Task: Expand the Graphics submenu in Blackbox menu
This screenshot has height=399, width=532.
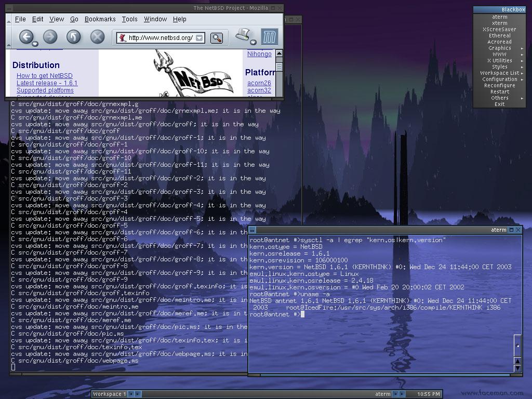Action: (500, 48)
